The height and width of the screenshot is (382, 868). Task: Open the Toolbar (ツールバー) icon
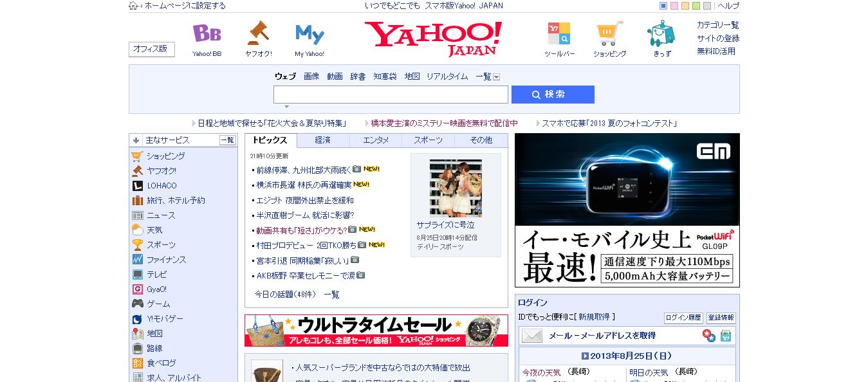click(559, 33)
